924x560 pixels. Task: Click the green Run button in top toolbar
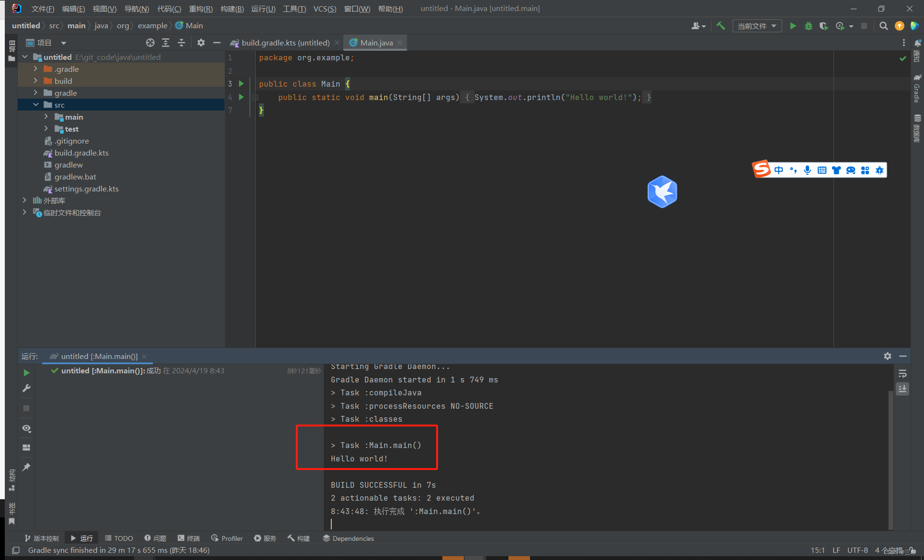(793, 26)
